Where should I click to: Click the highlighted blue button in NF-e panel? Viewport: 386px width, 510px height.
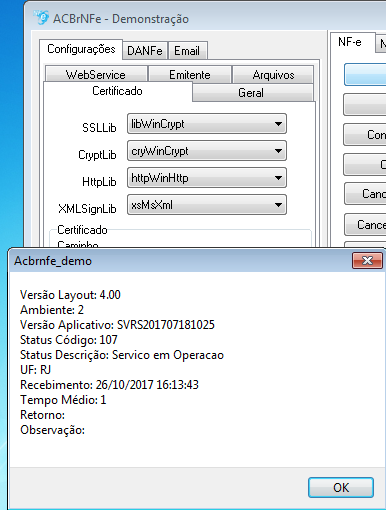[x=365, y=74]
